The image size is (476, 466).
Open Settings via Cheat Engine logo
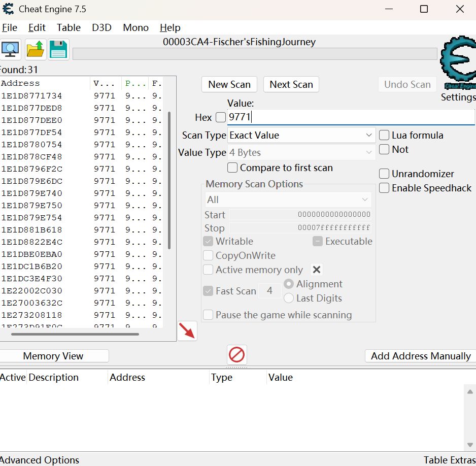click(458, 63)
